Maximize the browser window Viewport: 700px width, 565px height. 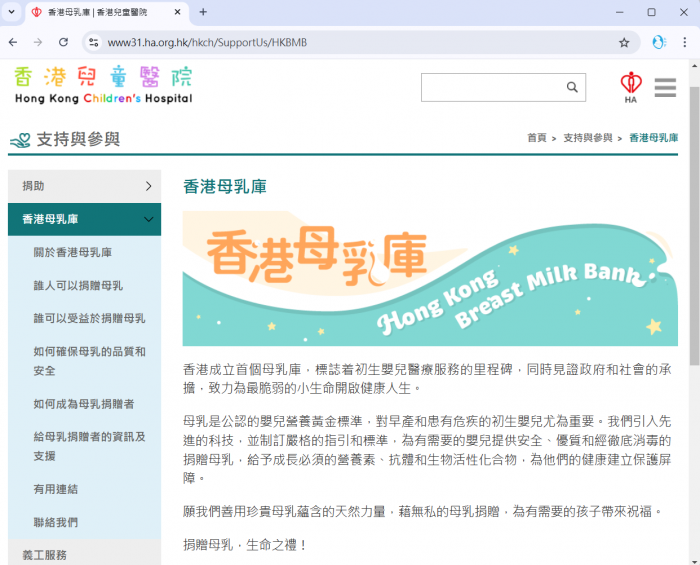click(x=651, y=12)
